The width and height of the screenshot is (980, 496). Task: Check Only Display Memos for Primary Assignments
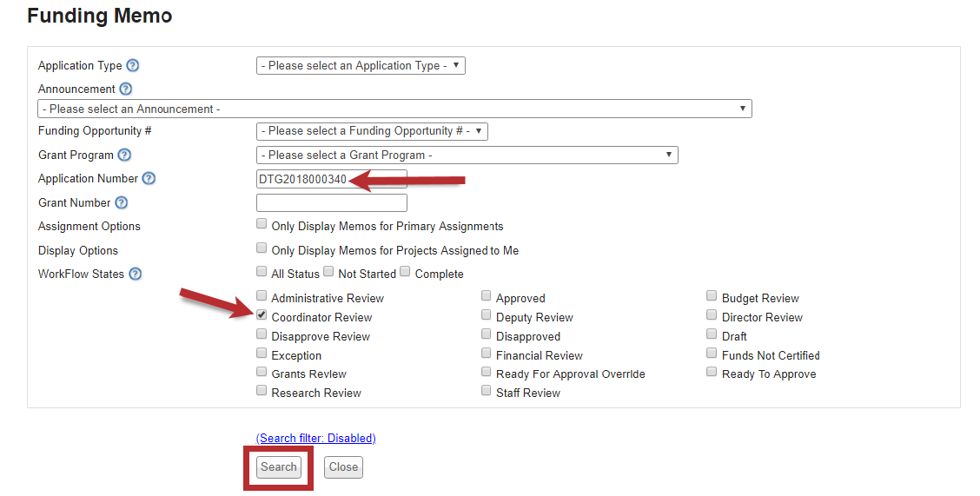pyautogui.click(x=262, y=224)
